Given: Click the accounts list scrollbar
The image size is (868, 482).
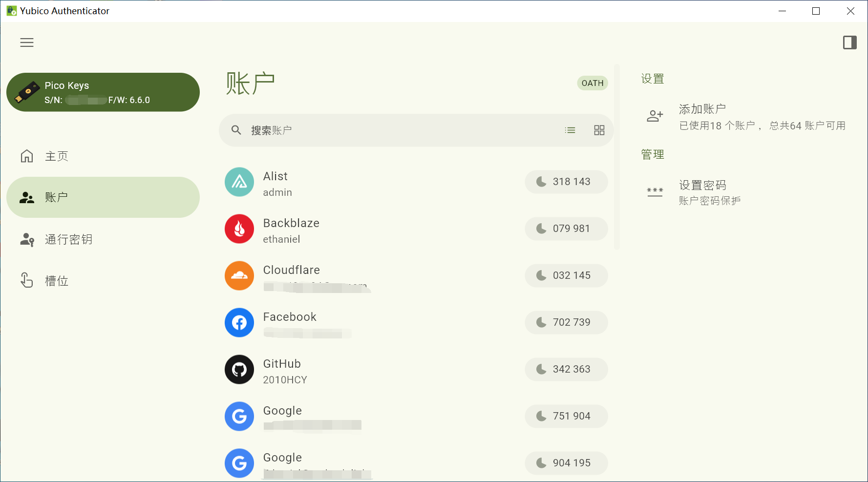Looking at the screenshot, I should point(617,156).
